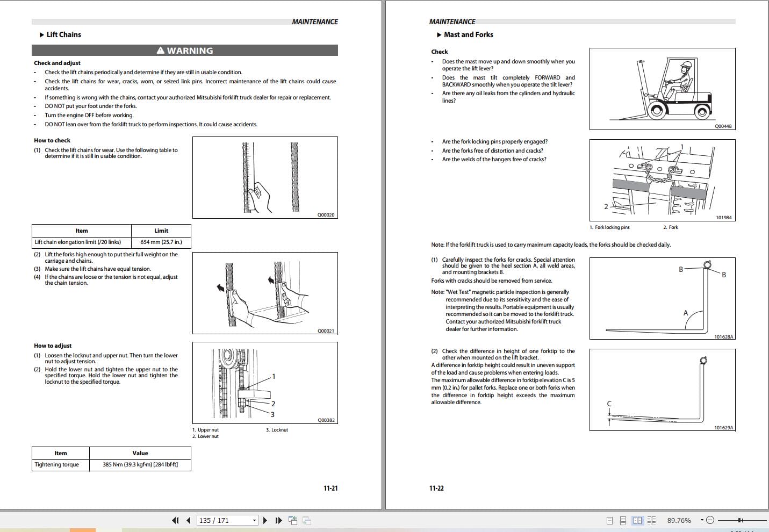Click the nut adjustment figure Q00382
The image size is (769, 532).
[265, 383]
